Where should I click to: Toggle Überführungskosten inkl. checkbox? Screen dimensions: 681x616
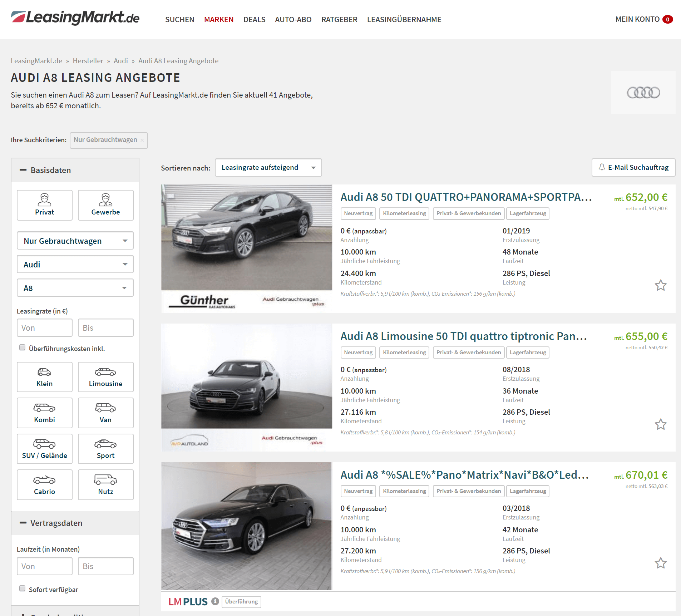(x=22, y=348)
